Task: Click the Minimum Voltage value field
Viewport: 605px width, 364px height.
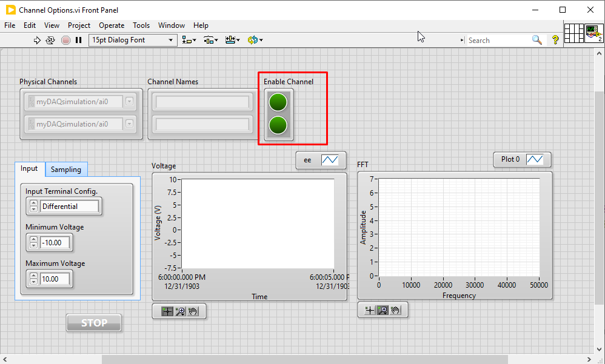Action: pos(55,242)
